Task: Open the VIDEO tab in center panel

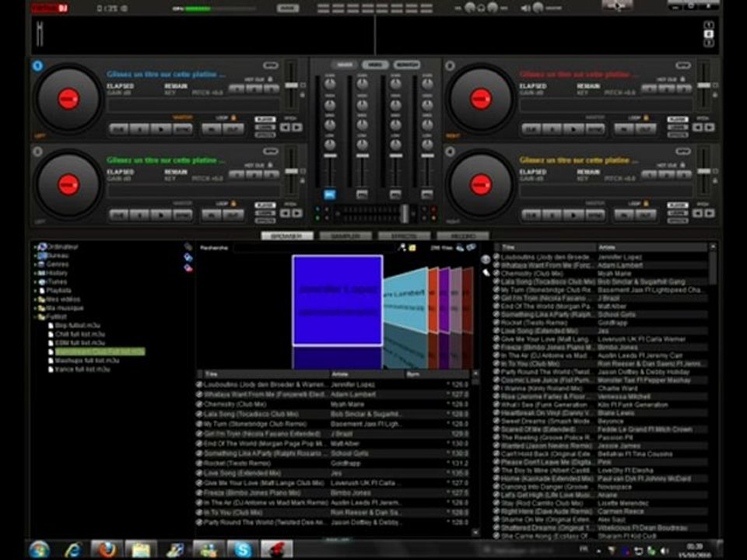Action: (375, 65)
